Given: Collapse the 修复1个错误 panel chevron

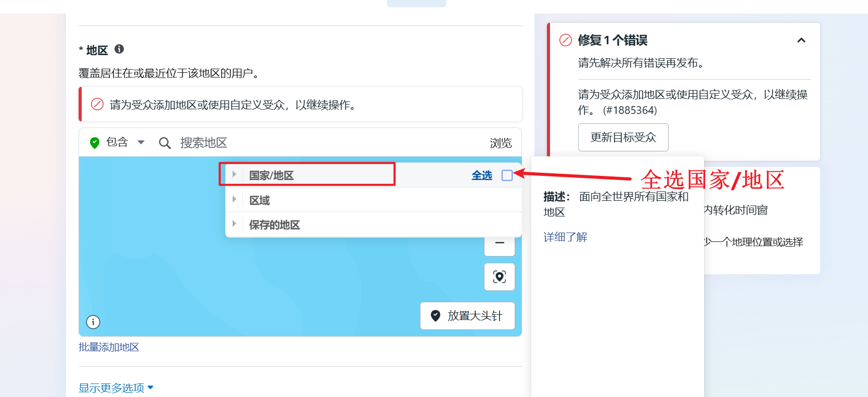Looking at the screenshot, I should (x=801, y=41).
